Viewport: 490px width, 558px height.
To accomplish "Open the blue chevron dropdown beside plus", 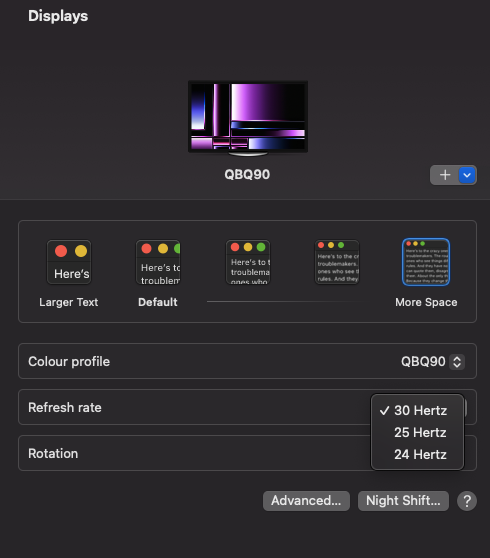I will point(467,175).
